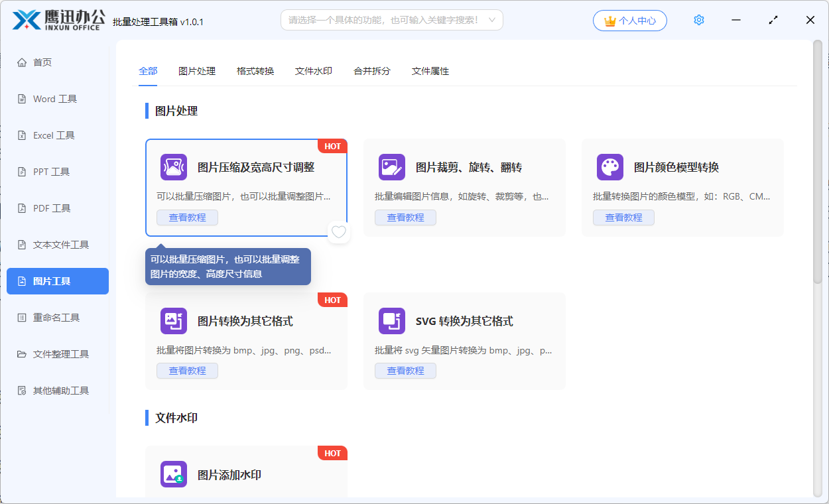The width and height of the screenshot is (829, 504).
Task: Click the image crop, rotate, flip icon
Action: [x=392, y=167]
